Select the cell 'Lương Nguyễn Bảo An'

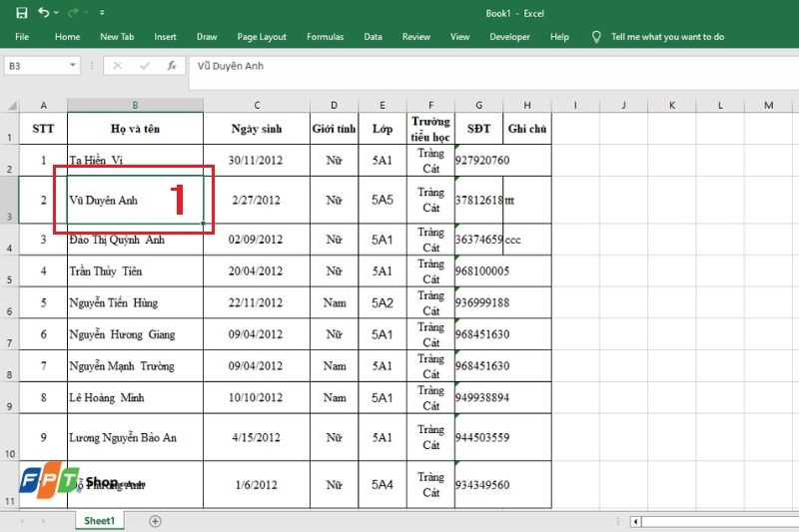135,438
